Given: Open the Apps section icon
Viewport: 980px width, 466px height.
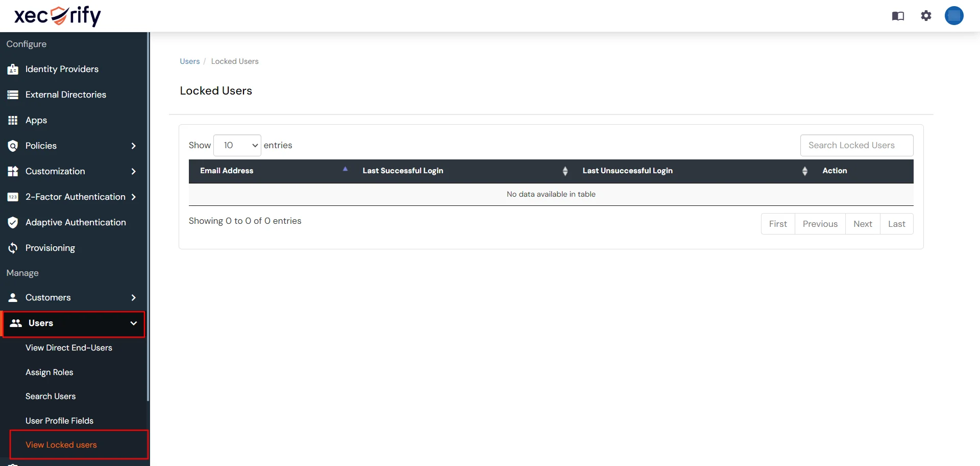Looking at the screenshot, I should [x=13, y=120].
